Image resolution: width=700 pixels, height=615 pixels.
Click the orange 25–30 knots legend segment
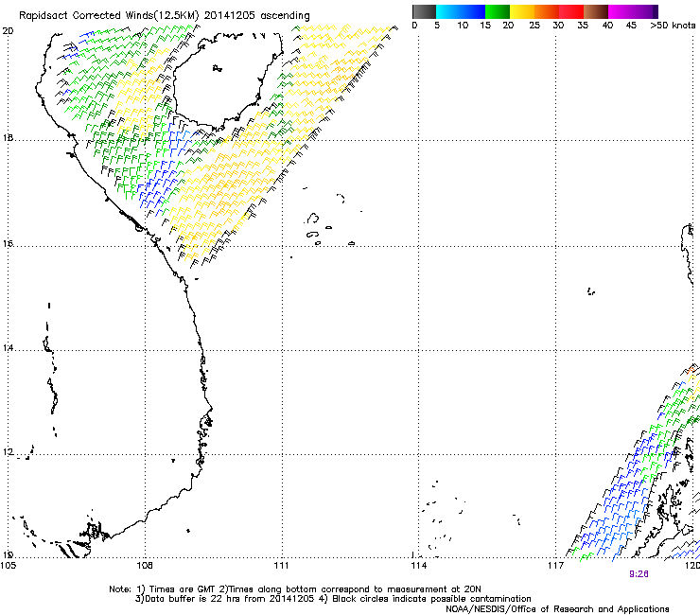click(x=547, y=11)
